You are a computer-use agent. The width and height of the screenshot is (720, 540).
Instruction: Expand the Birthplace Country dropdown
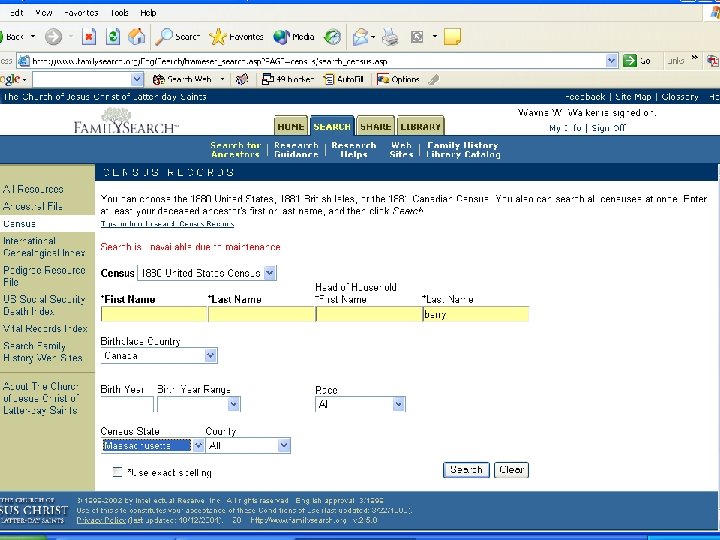[210, 355]
